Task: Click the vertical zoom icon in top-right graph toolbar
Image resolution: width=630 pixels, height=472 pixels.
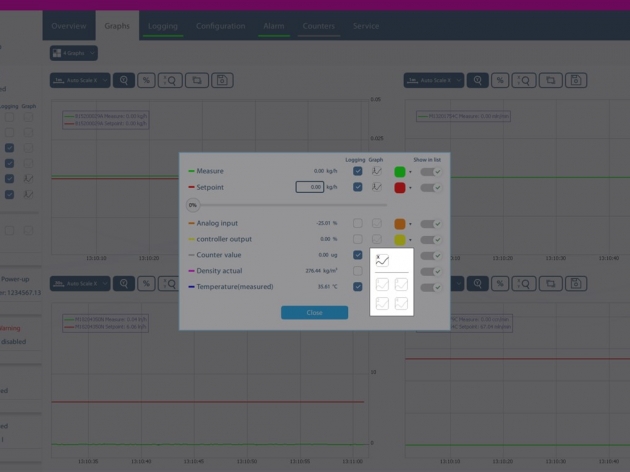Action: [522, 80]
